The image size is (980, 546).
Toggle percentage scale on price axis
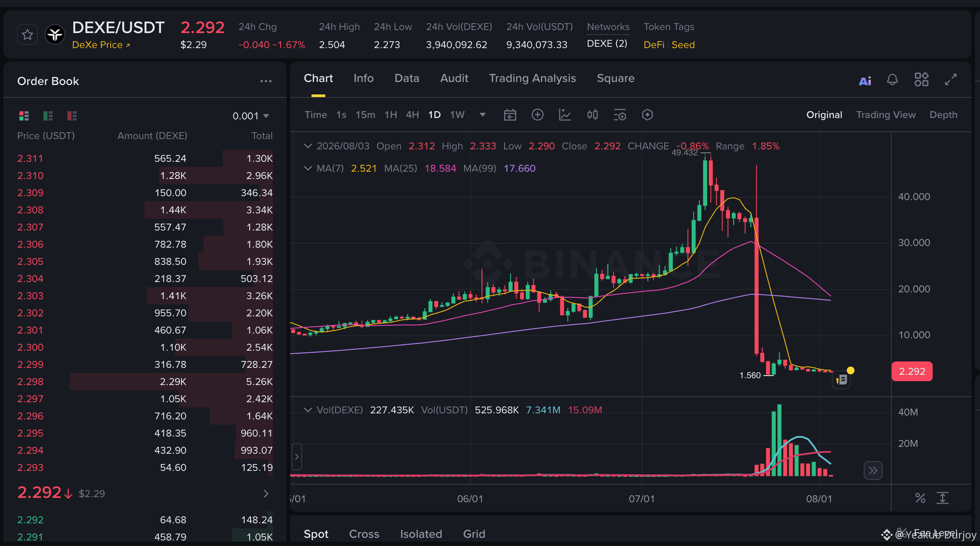tap(920, 498)
